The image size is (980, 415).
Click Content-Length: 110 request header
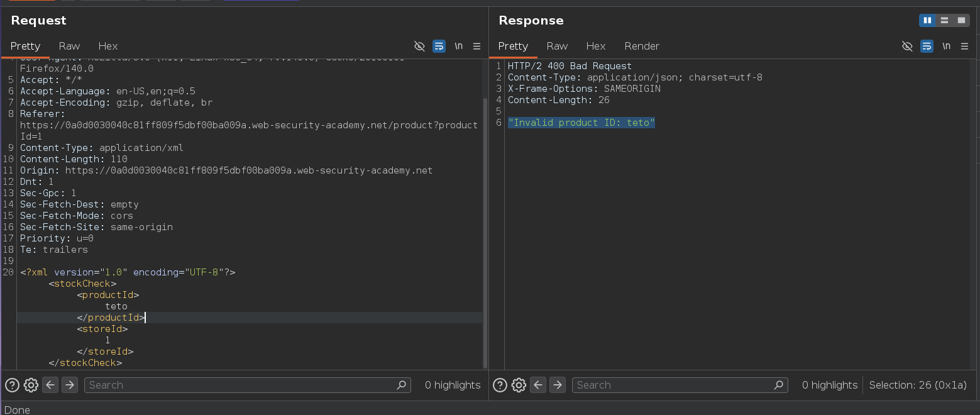click(x=74, y=159)
